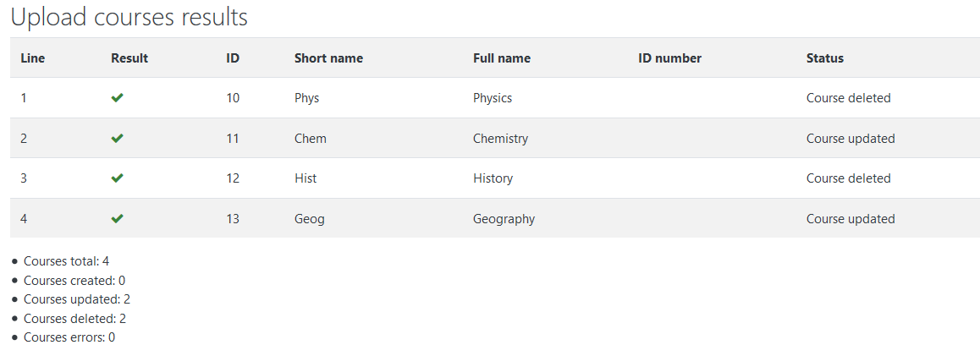Screen dimensions: 980x356
Task: Click the Courses total: 4 summary item
Action: (x=67, y=261)
